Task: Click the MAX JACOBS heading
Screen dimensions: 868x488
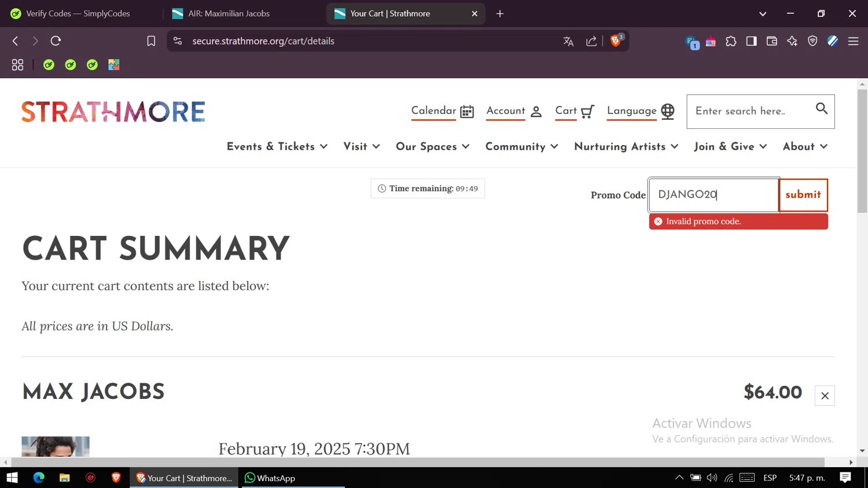Action: point(93,392)
